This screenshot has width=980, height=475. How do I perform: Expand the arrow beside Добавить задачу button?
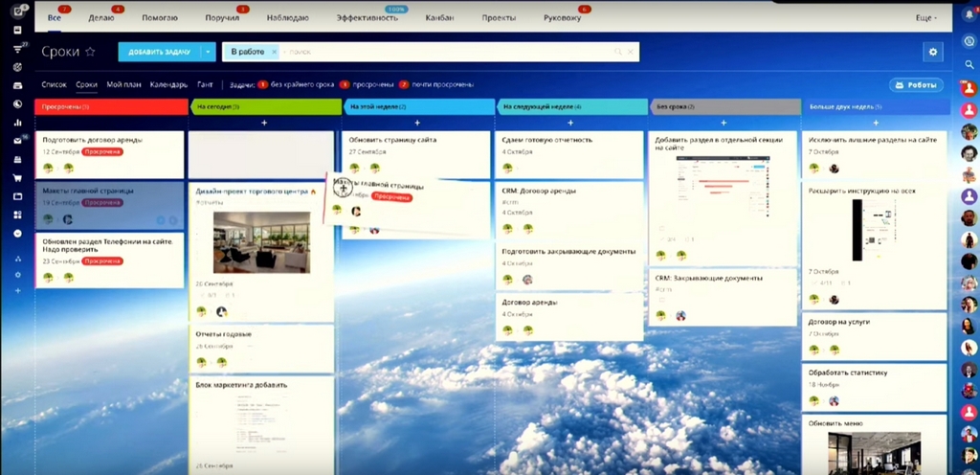pyautogui.click(x=208, y=52)
